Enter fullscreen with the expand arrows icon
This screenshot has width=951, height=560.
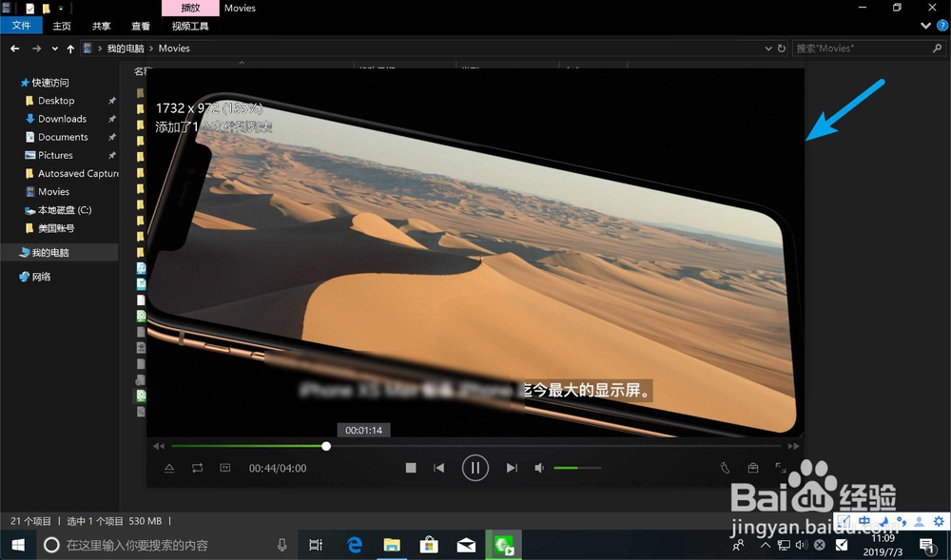tap(781, 467)
